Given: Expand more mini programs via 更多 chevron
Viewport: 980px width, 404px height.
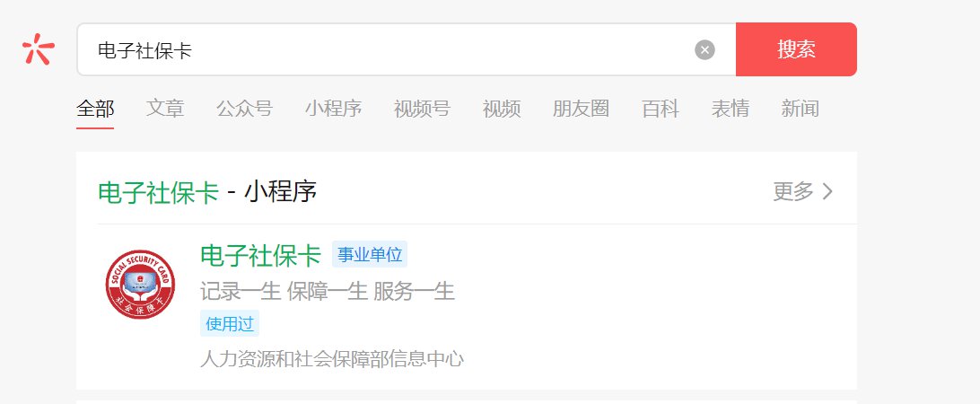Looking at the screenshot, I should click(803, 191).
